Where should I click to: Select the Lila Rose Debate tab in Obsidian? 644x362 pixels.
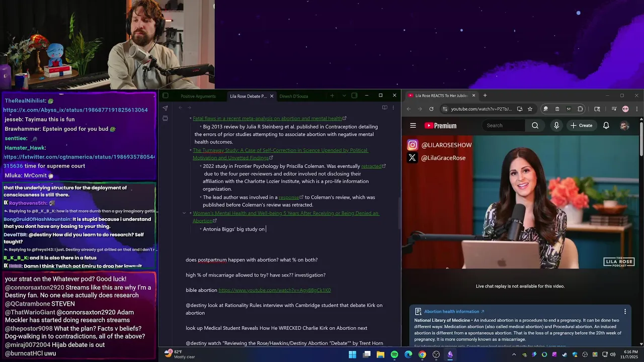(x=248, y=96)
